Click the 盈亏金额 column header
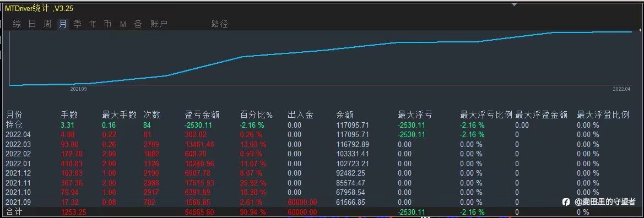 [x=203, y=115]
